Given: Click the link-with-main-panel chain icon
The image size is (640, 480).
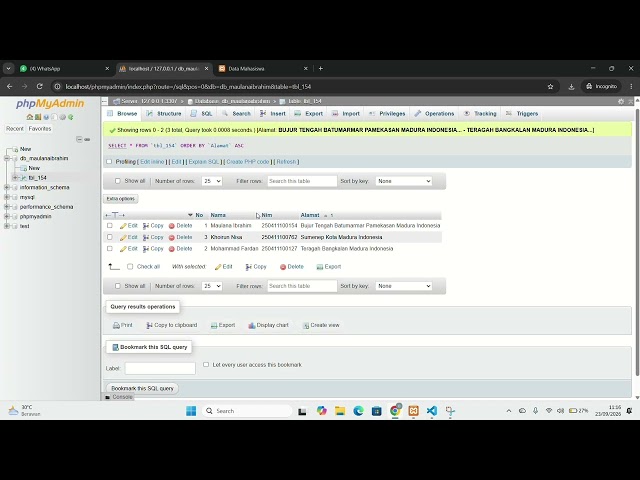Looking at the screenshot, I should point(87,139).
